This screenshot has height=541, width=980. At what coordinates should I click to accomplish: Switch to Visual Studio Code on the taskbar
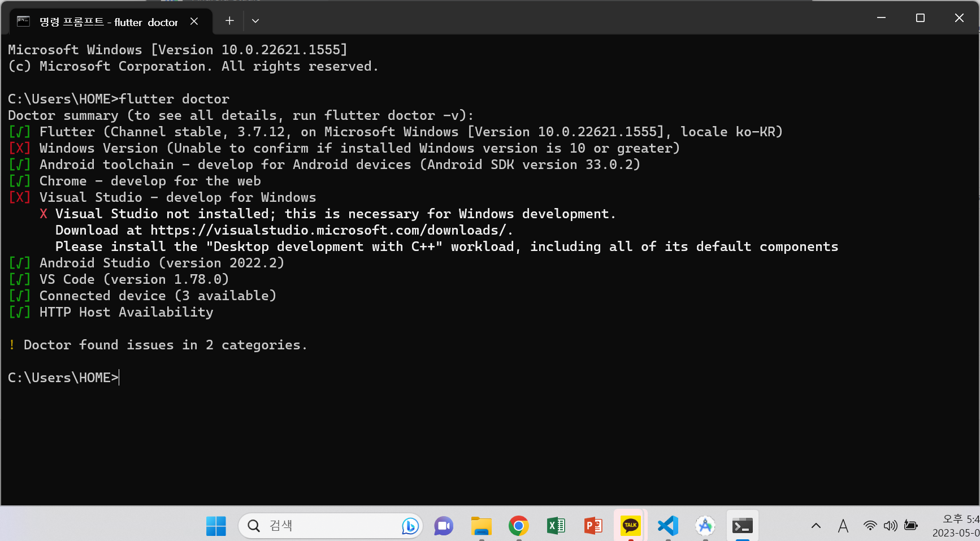(667, 526)
